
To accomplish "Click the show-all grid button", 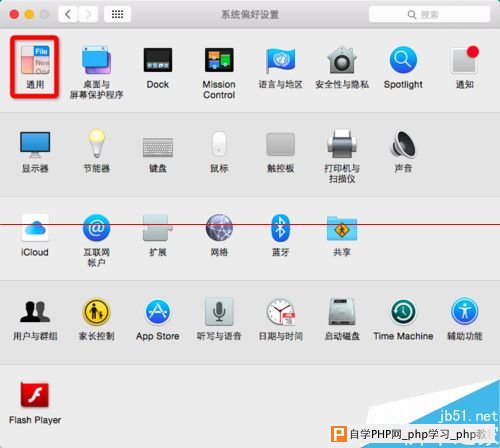I will (117, 14).
